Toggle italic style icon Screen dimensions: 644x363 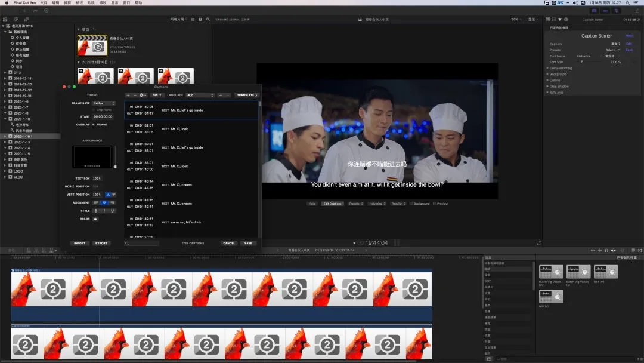pos(104,211)
